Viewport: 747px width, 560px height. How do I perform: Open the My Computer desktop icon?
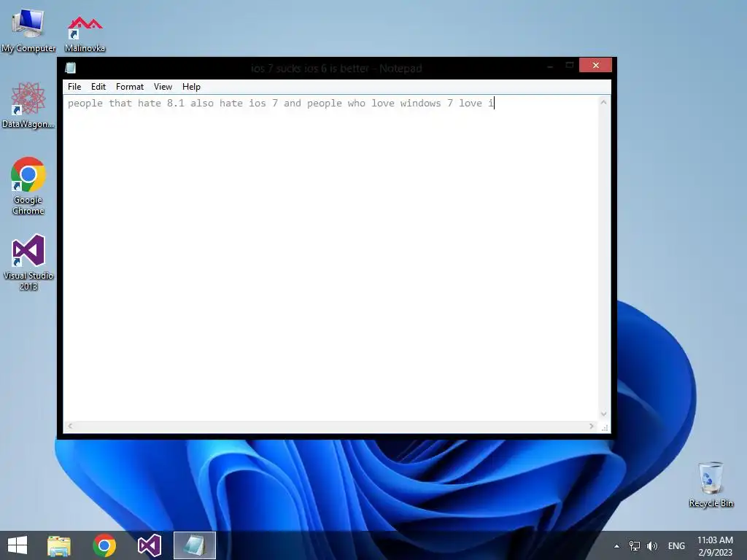pyautogui.click(x=28, y=29)
